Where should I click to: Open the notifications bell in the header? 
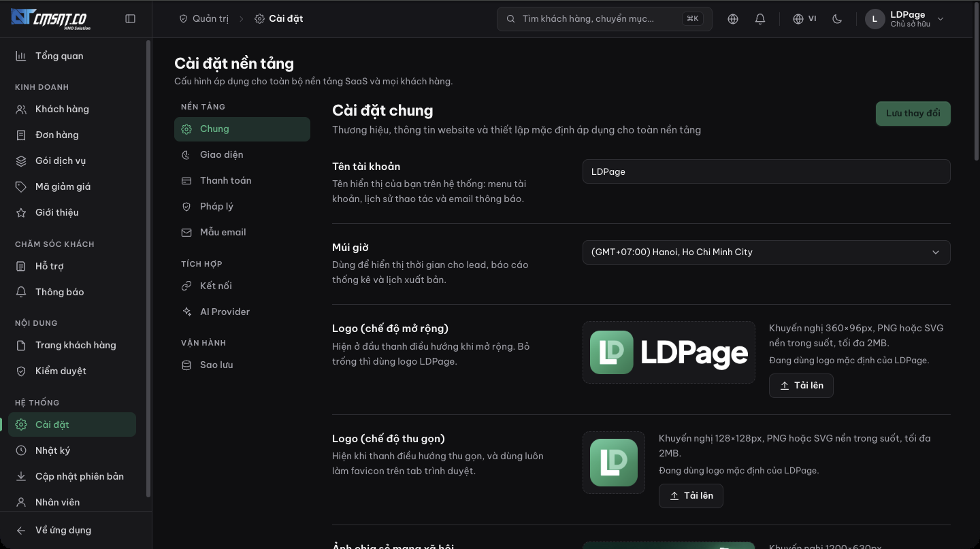coord(760,19)
